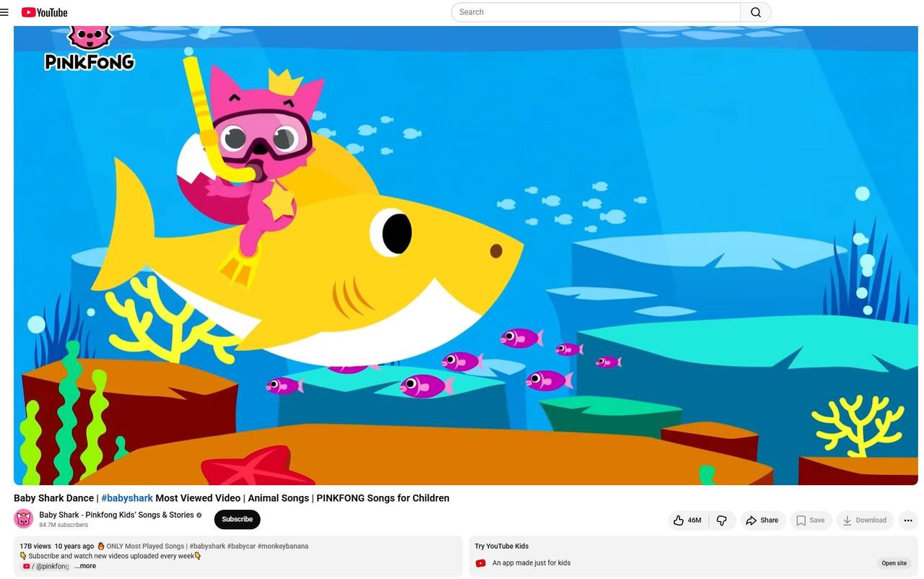Click the #babycar hashtag in description

point(240,547)
